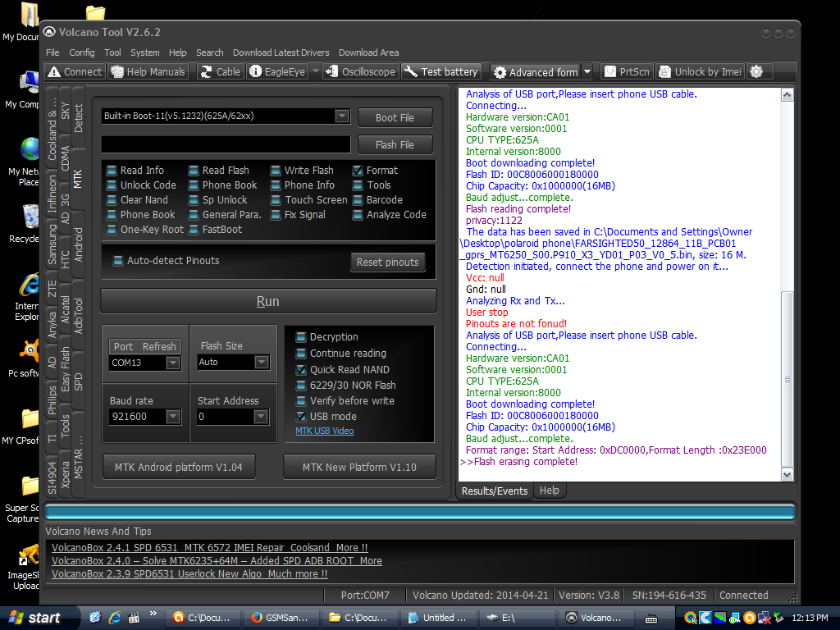This screenshot has width=840, height=630.
Task: Open MTK Android platform V1.04
Action: pyautogui.click(x=178, y=467)
